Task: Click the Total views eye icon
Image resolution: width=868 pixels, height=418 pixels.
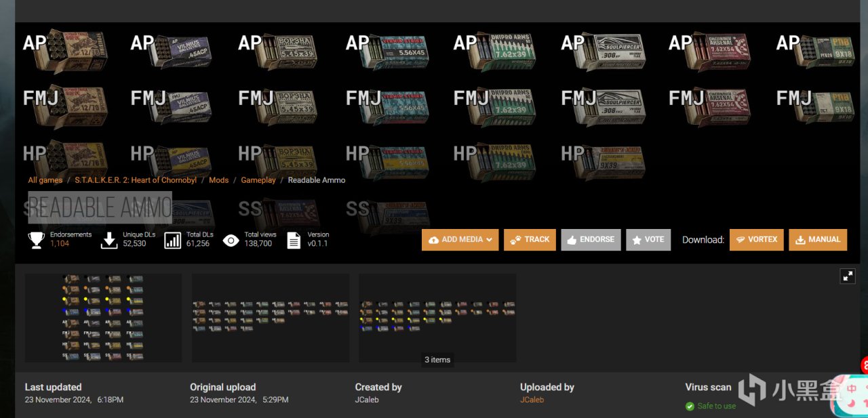Action: pos(231,240)
